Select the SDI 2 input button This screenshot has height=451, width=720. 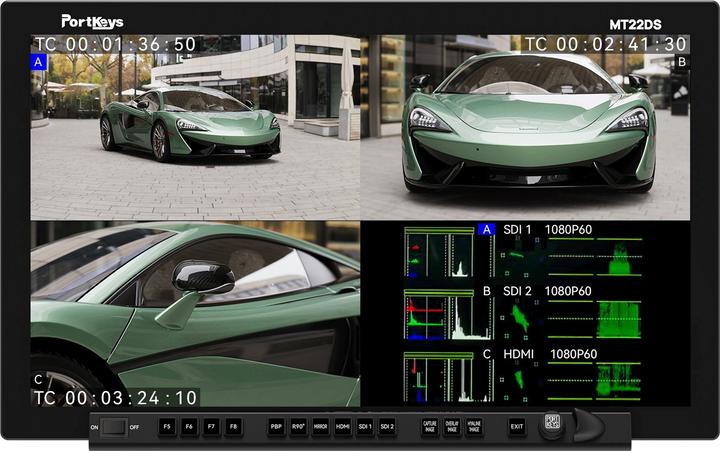(387, 427)
